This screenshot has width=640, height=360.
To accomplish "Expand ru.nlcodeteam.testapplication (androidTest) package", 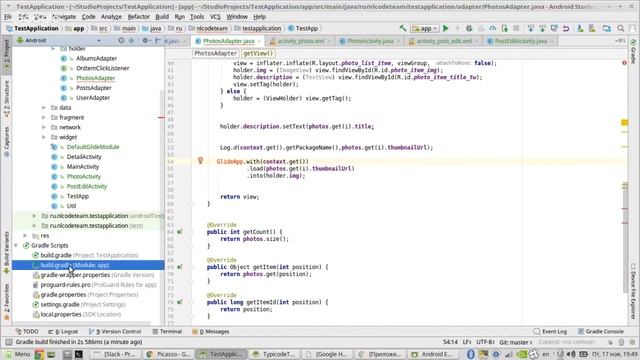I will click(34, 216).
